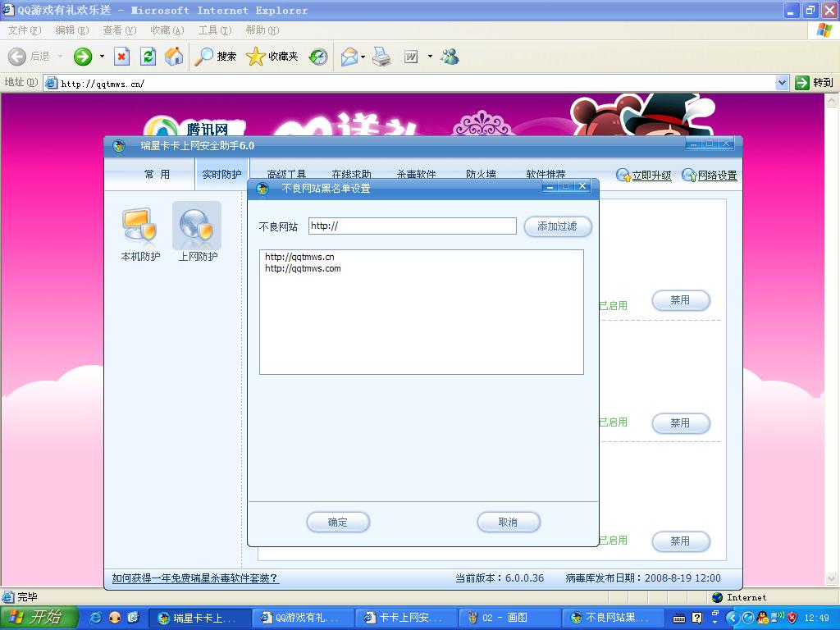
Task: Switch to the 防火墙 tab
Action: (481, 174)
